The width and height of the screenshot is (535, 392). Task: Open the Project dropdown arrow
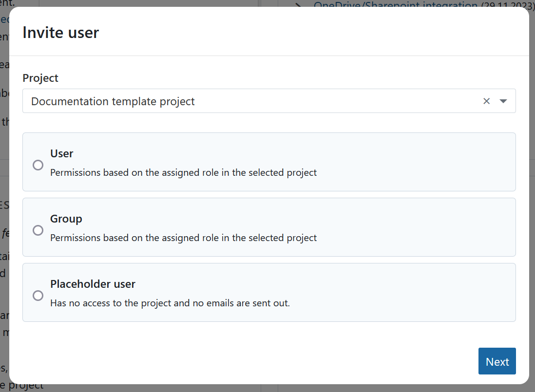pos(503,101)
